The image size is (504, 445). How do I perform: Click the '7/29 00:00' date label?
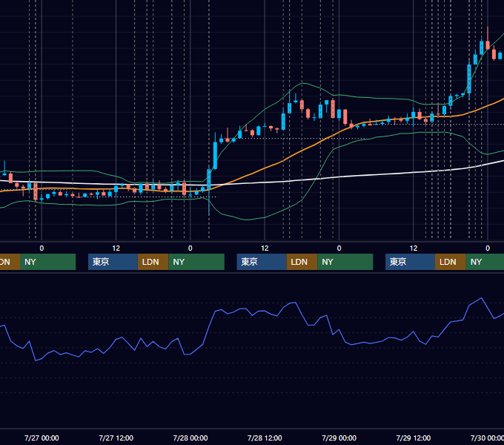tap(339, 438)
